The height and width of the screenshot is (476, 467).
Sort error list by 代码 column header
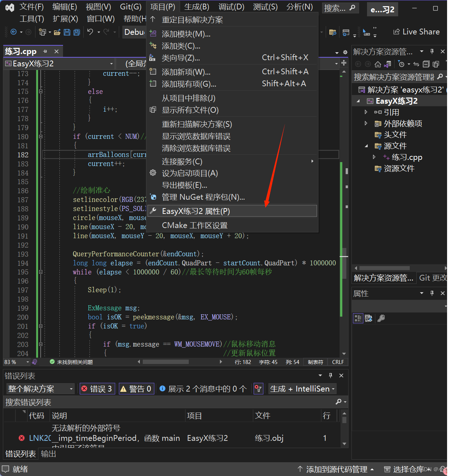coord(36,415)
